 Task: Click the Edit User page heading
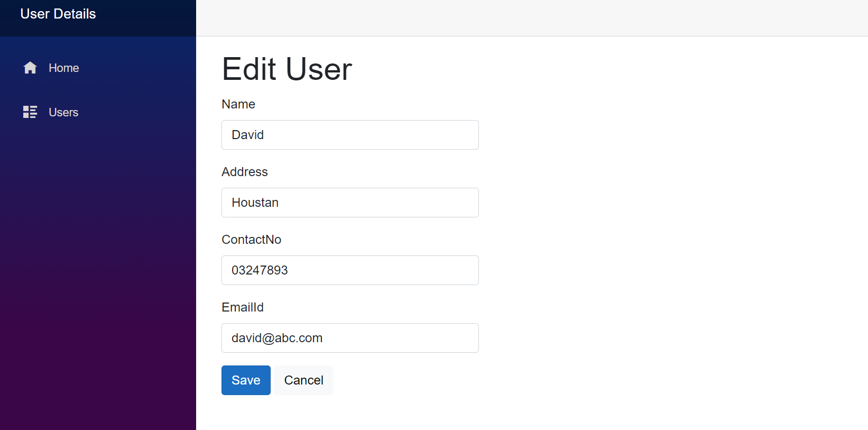click(287, 69)
